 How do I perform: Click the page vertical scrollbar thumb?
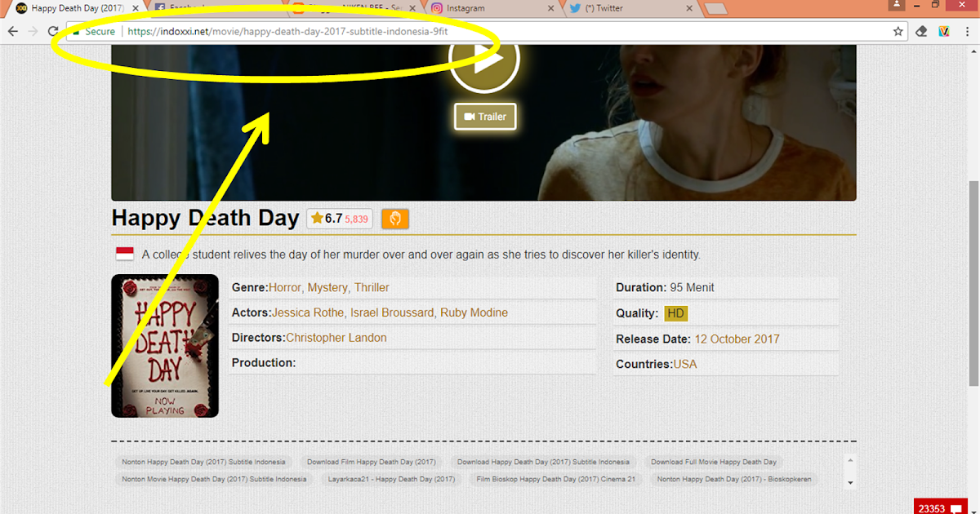[x=973, y=282]
